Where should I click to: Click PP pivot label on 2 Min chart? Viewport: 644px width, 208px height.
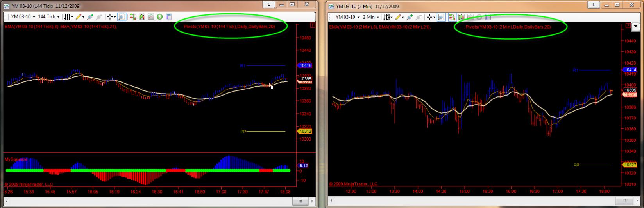coord(576,165)
